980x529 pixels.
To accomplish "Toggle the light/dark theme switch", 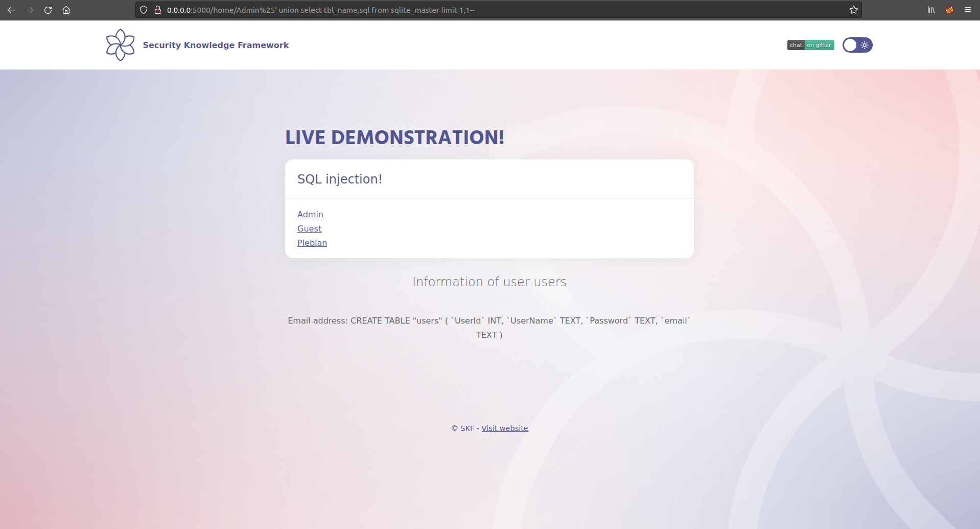I will (x=857, y=45).
